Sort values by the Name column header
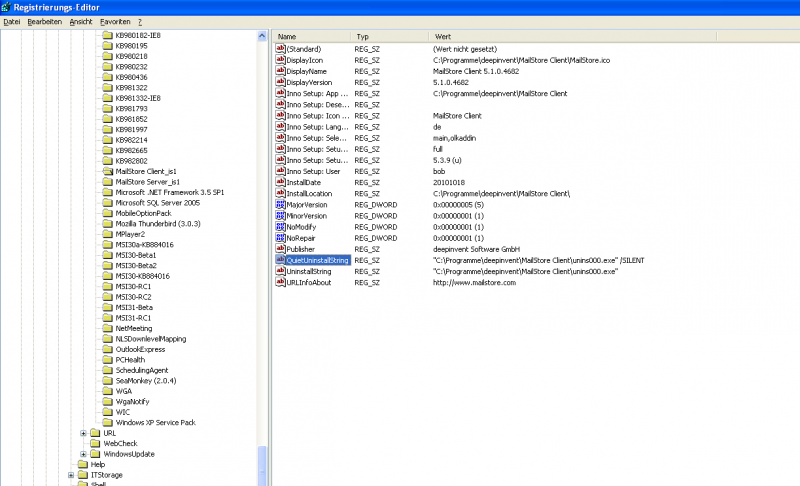This screenshot has width=800, height=486. coord(310,36)
